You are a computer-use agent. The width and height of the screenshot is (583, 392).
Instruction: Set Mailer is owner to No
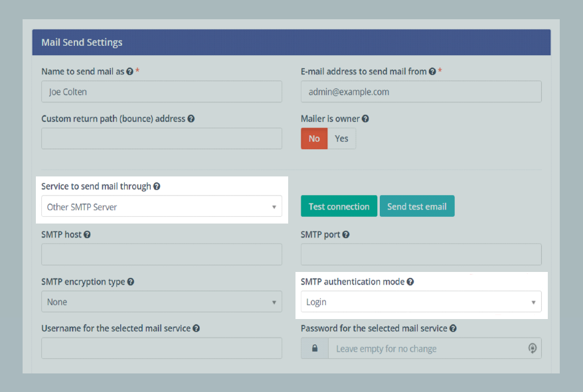point(314,139)
